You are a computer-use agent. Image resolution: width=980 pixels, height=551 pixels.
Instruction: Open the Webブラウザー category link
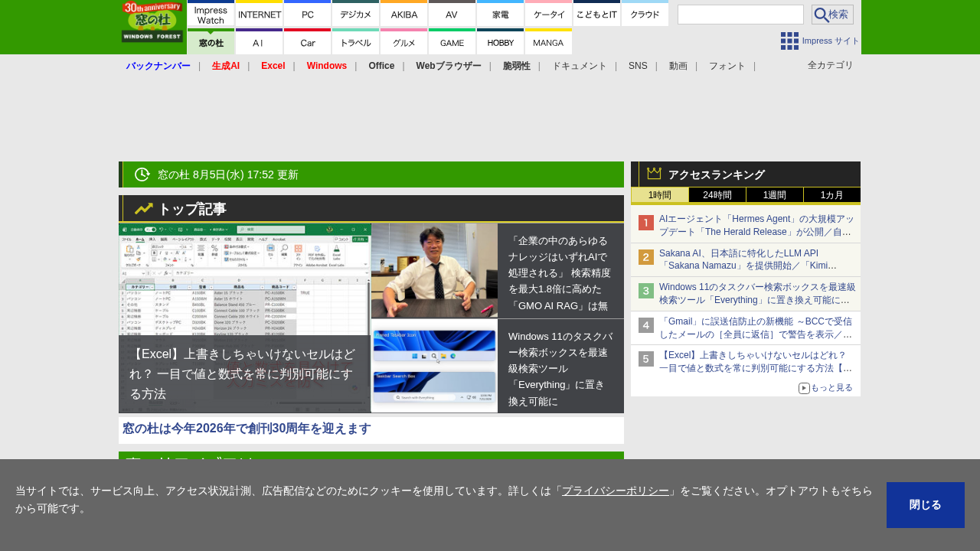pos(449,66)
